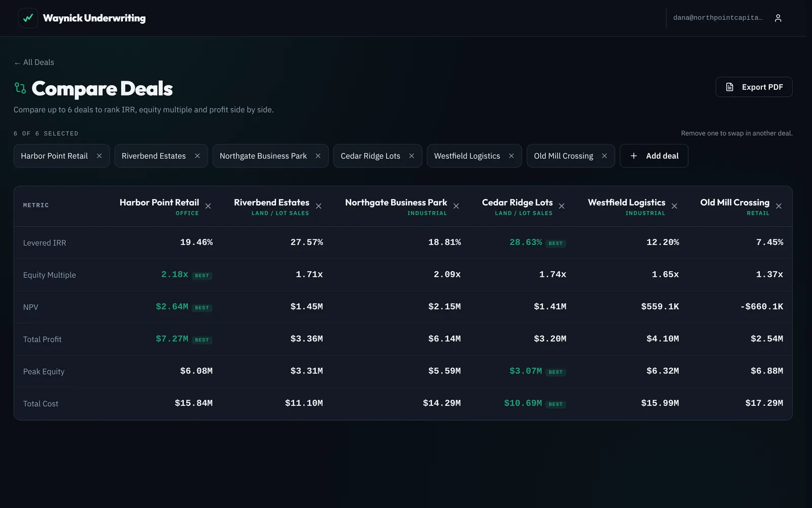Click the dana@northpointcapita… account email

tap(718, 18)
